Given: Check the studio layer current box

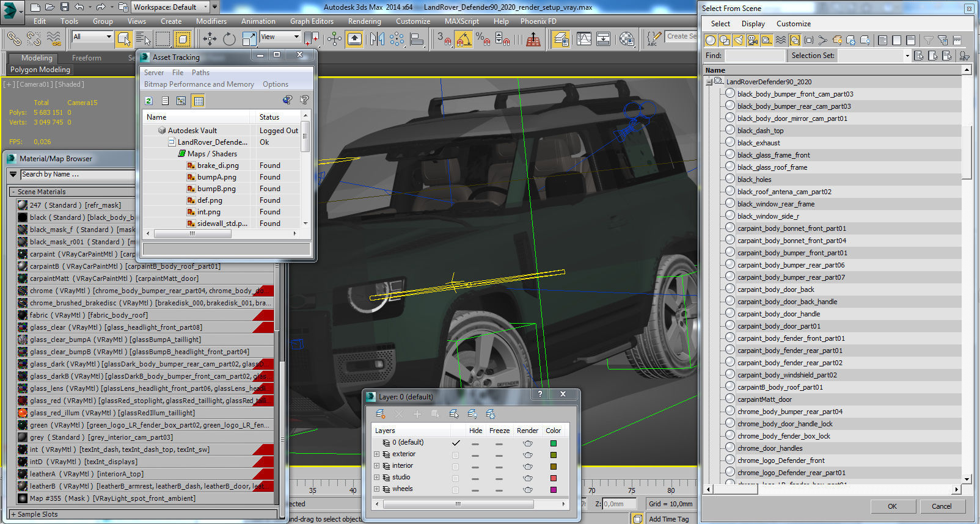Looking at the screenshot, I should [455, 478].
